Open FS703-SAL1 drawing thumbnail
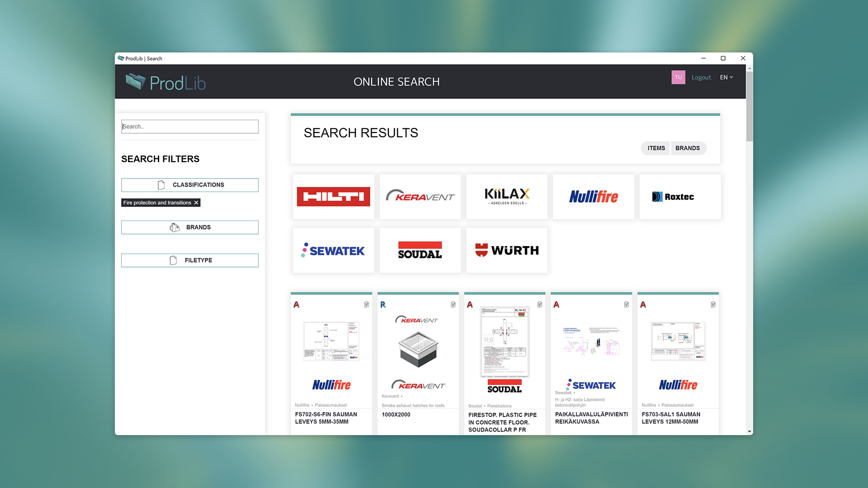The width and height of the screenshot is (868, 488). coord(678,341)
